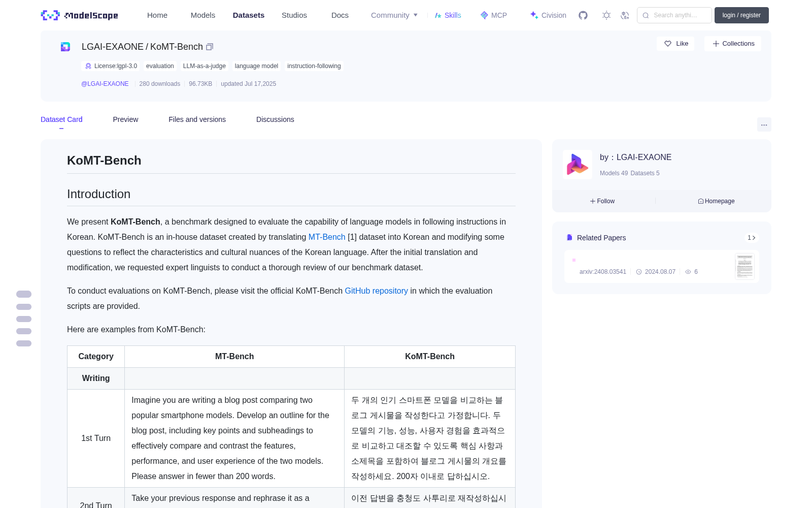
Task: Click the clock icon beside 2024.08.07
Action: 639,272
